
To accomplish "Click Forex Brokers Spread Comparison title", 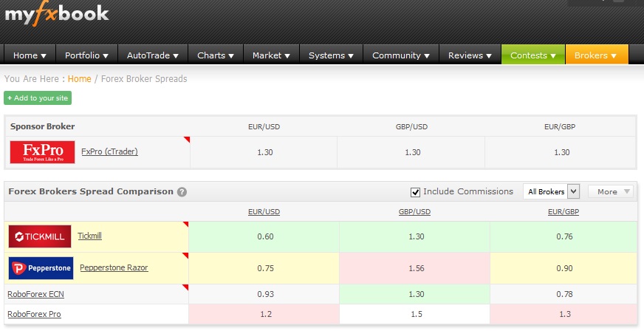I will coord(91,191).
